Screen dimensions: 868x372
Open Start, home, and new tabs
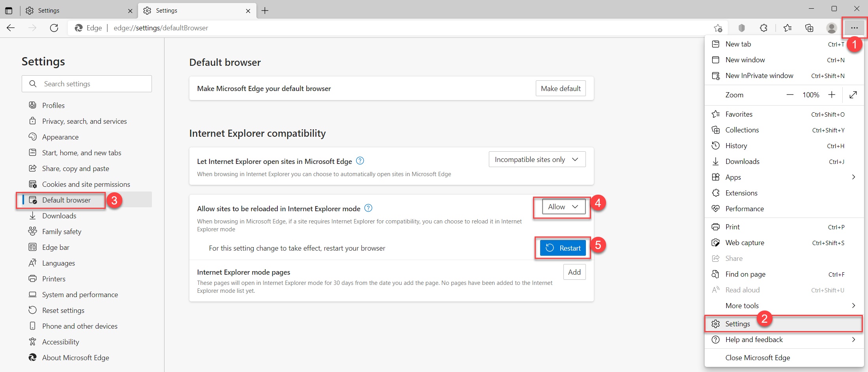tap(87, 153)
